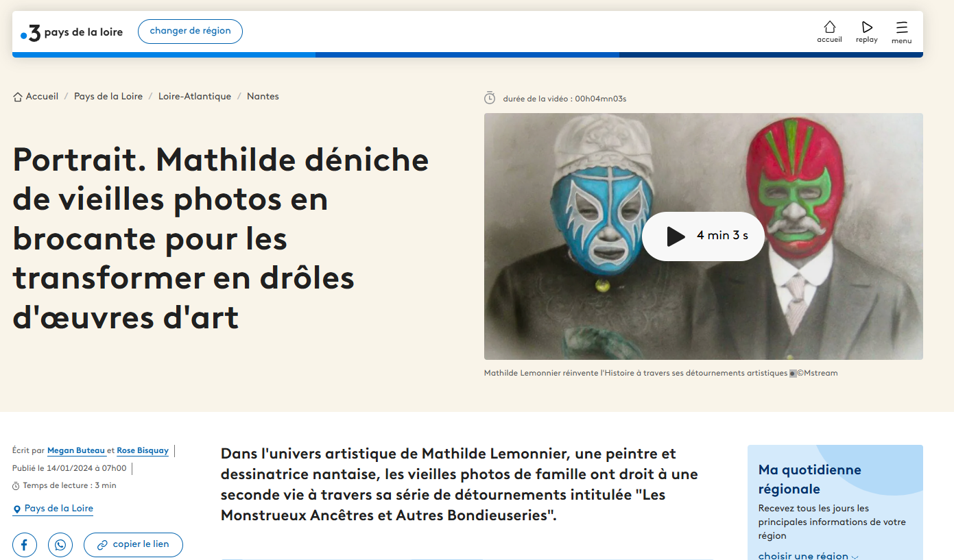Image resolution: width=954 pixels, height=560 pixels.
Task: Open the replay icon
Action: coord(867,32)
